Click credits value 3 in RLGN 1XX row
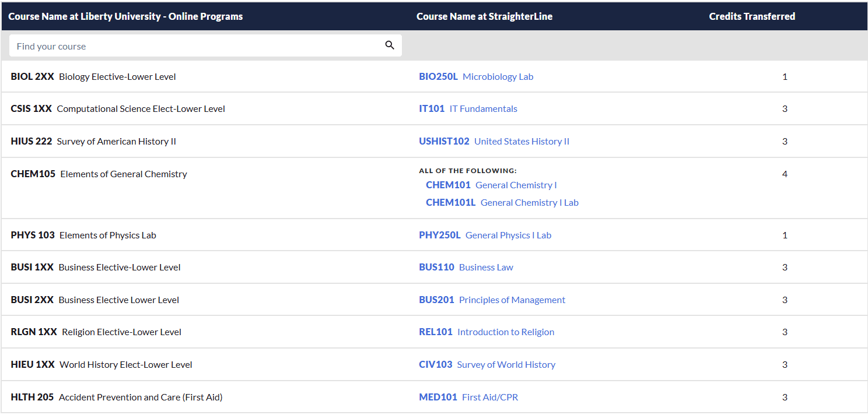The height and width of the screenshot is (415, 868). [785, 332]
